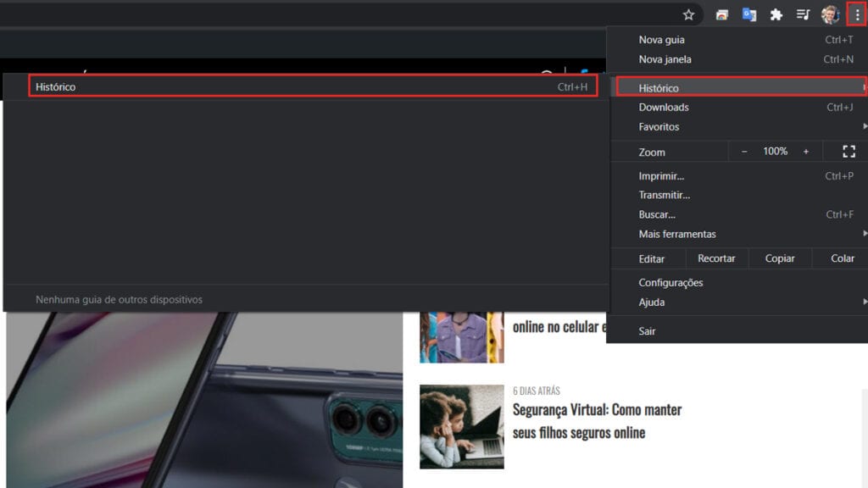
Task: Enter fullscreen via the Zoom row icon
Action: (849, 152)
